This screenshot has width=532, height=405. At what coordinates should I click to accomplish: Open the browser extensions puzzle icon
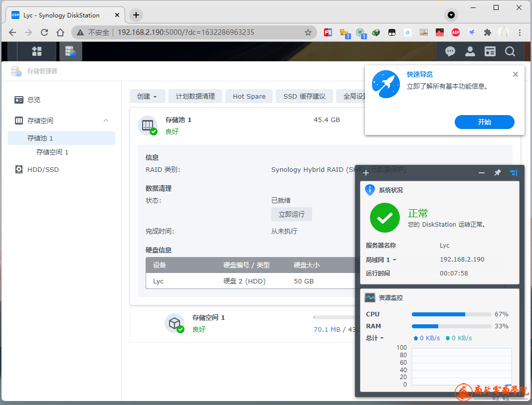488,32
